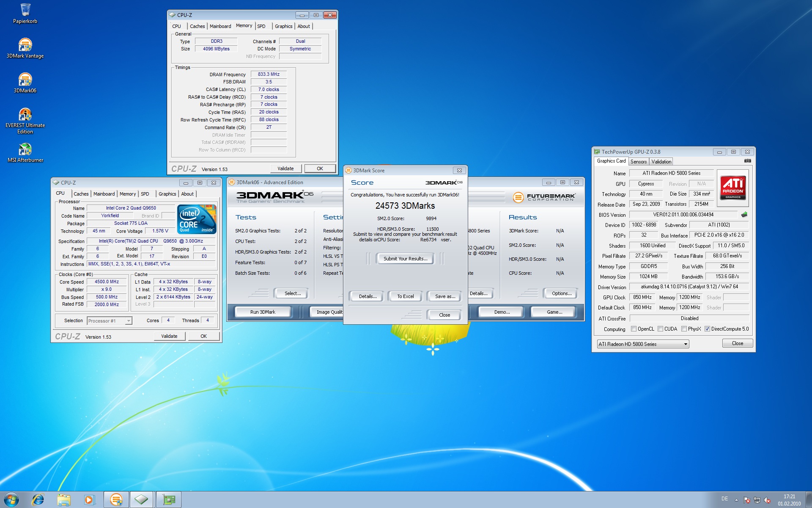Image resolution: width=812 pixels, height=508 pixels.
Task: Switch to Sensors tab in GPU-Z
Action: 639,162
